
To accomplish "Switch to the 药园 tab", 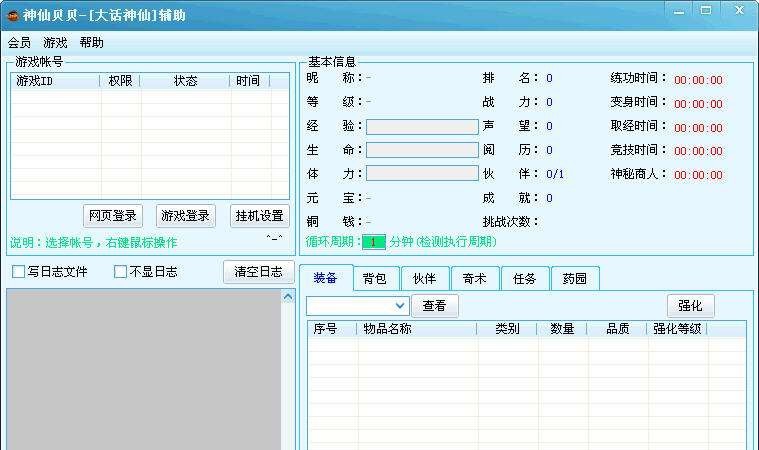I will (575, 279).
